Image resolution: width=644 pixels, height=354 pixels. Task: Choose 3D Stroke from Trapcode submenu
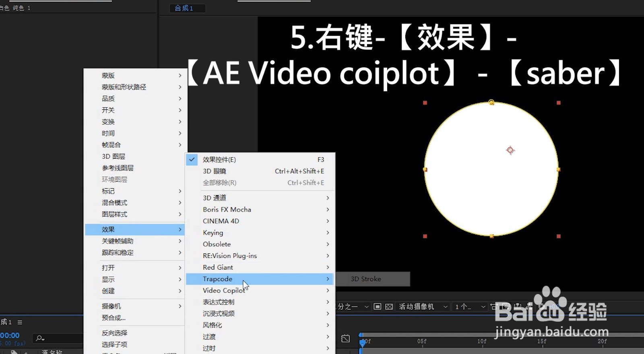pyautogui.click(x=373, y=279)
